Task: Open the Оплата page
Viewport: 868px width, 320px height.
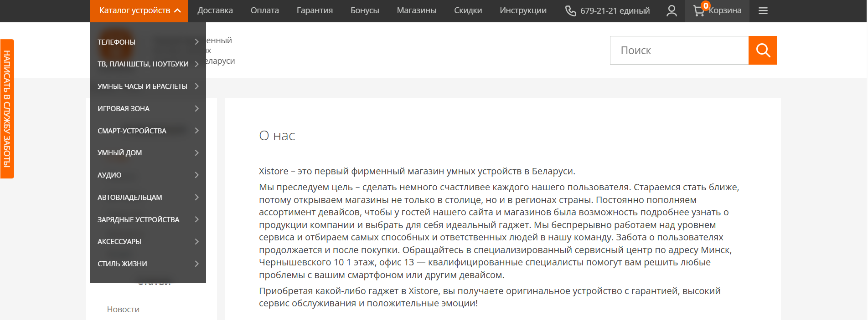Action: pos(264,10)
